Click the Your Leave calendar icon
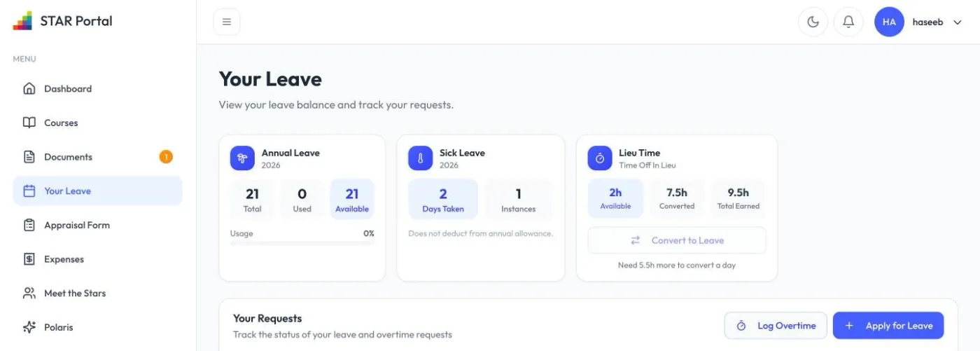 29,191
